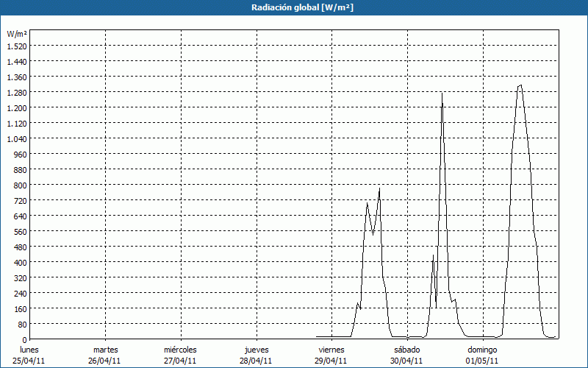Click the 640 y-axis value

click(21, 216)
